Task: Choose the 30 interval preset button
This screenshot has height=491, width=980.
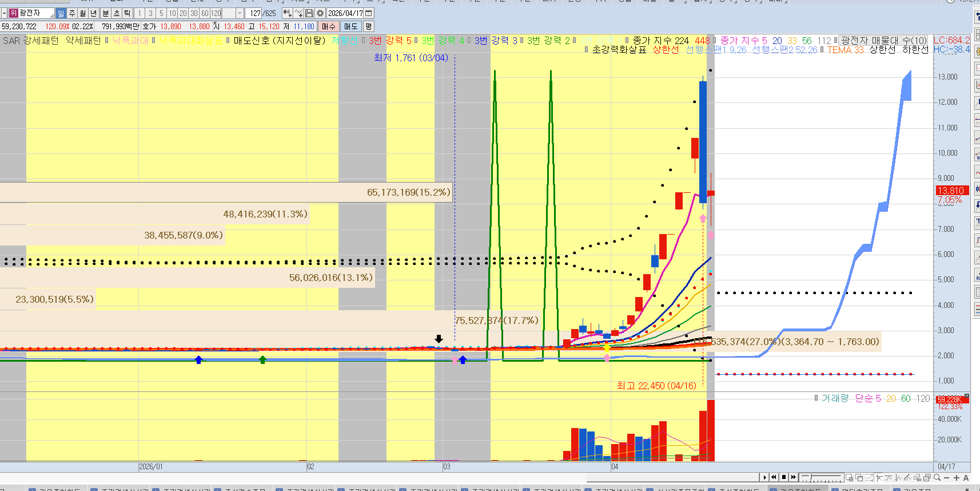Action: (194, 13)
